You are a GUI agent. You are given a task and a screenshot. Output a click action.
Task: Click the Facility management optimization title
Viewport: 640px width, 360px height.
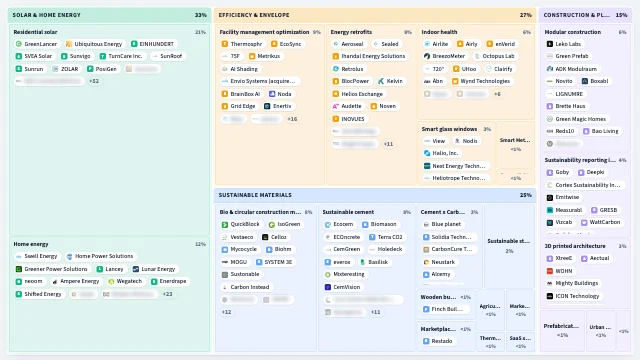coord(264,32)
